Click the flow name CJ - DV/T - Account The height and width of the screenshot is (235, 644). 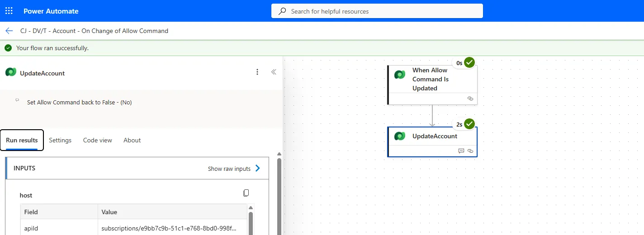pos(94,31)
